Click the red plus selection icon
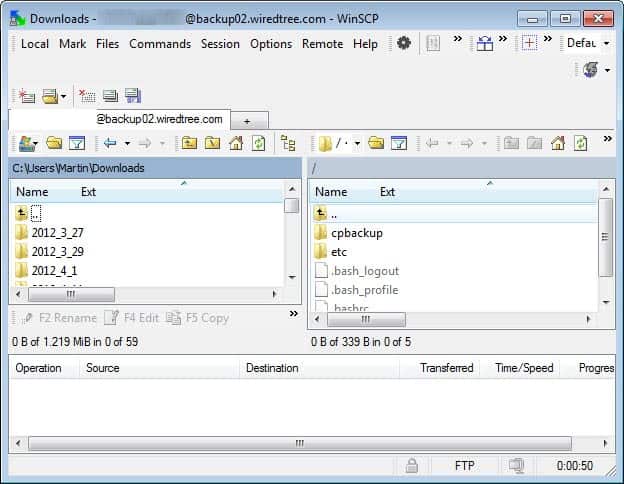 click(529, 43)
